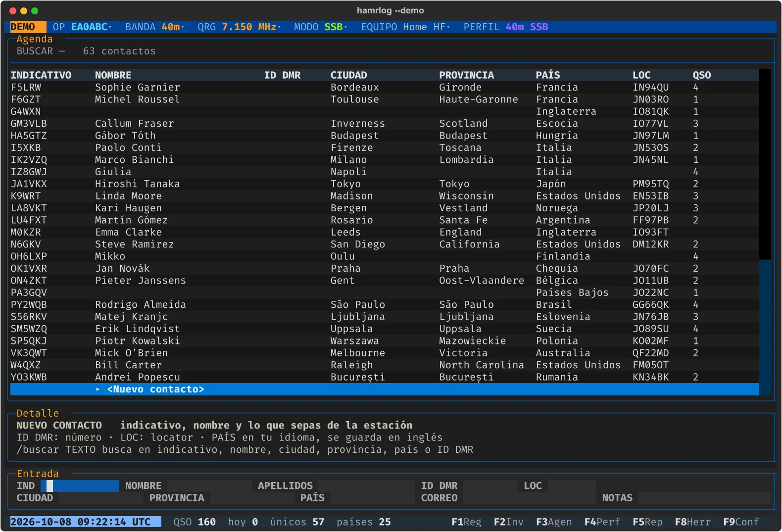The width and height of the screenshot is (782, 532).
Task: Click the PERFIL 40m SSB indicator
Action: tap(506, 27)
